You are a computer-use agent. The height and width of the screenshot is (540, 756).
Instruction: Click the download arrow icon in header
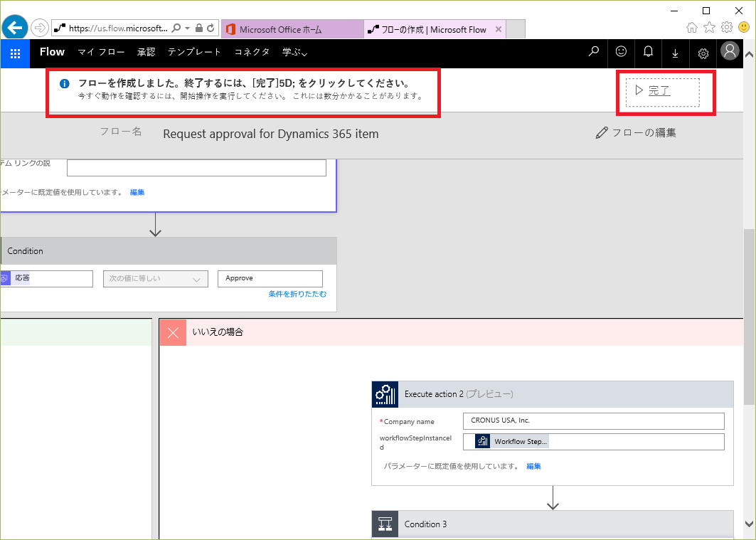(676, 53)
